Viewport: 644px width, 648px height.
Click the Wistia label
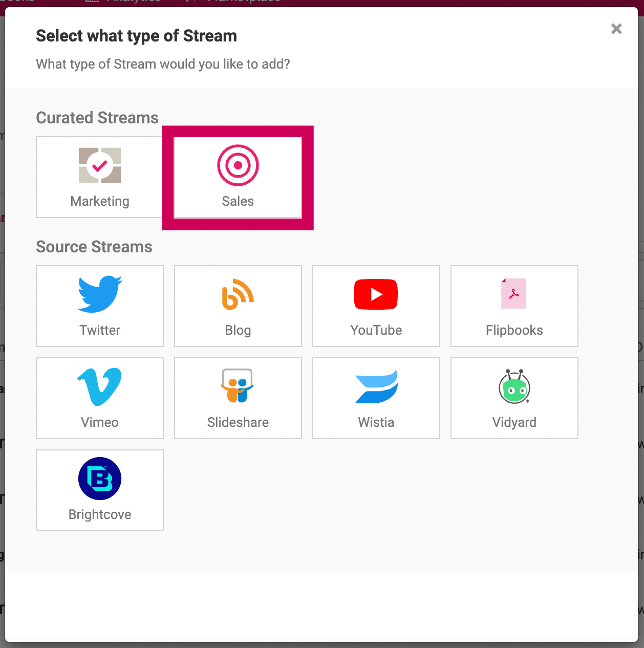tap(376, 422)
